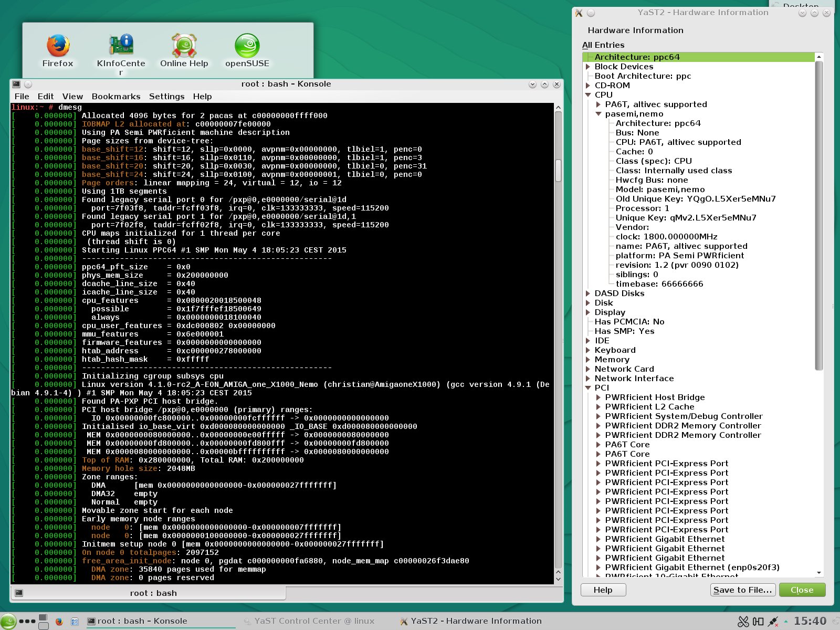This screenshot has height=630, width=840.
Task: Launch Firefox from the taskbar quick launcher
Action: (59, 621)
